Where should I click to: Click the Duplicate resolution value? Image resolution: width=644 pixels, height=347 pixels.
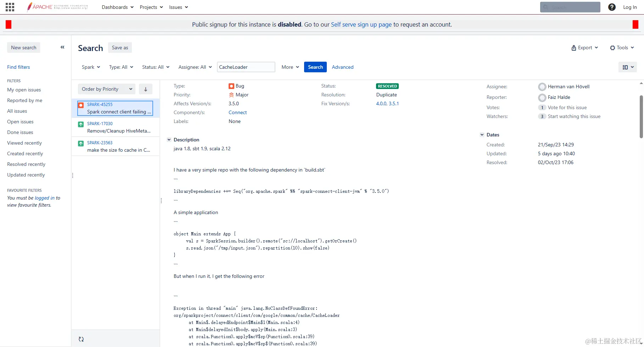pos(387,95)
